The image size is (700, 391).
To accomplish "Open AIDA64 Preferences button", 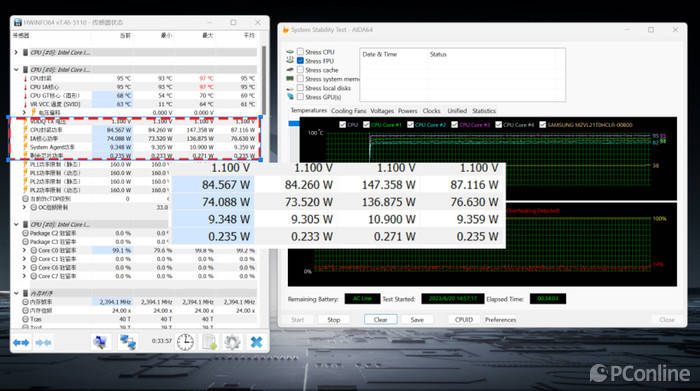I will point(500,320).
